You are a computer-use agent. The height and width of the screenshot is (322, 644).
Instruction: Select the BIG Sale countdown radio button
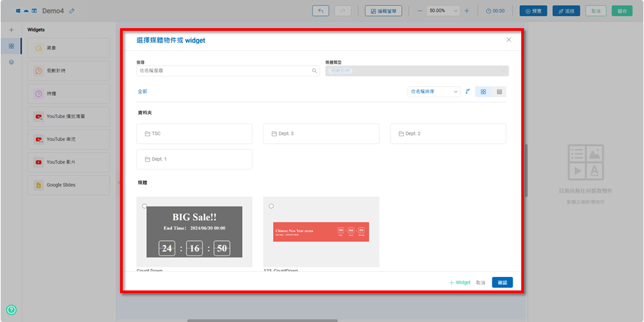point(144,206)
